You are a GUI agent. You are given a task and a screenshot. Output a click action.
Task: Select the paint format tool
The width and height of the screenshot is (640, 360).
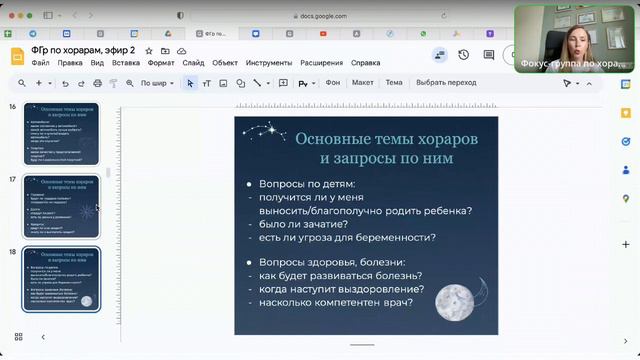(113, 83)
